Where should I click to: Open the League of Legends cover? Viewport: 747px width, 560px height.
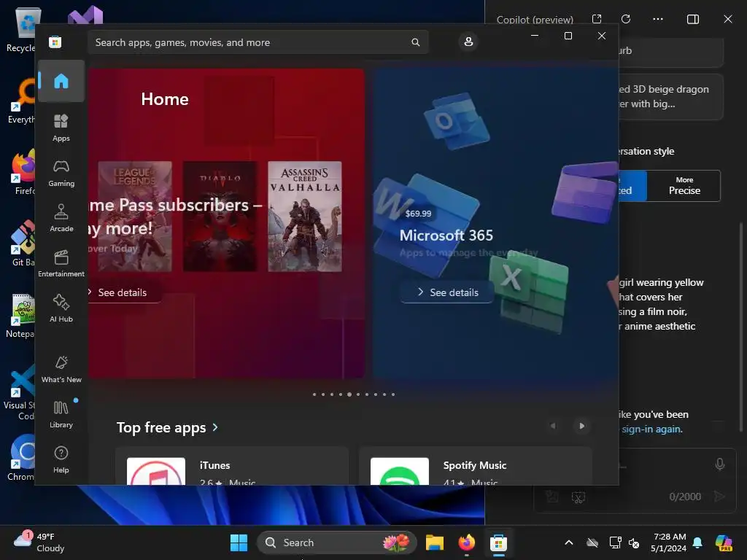pyautogui.click(x=135, y=217)
